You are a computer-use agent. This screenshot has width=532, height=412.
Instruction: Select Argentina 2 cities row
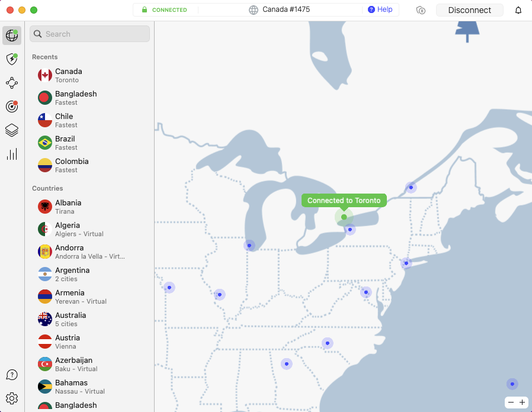[x=89, y=274]
